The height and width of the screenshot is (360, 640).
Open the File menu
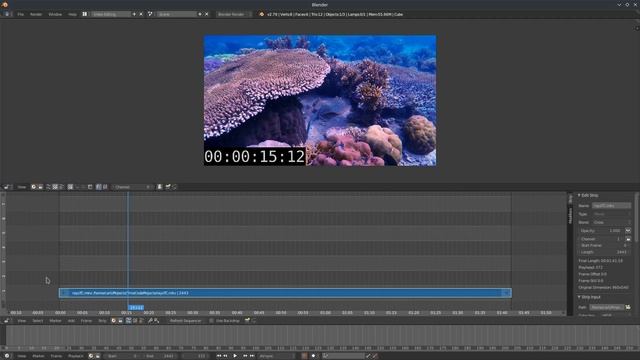point(20,14)
